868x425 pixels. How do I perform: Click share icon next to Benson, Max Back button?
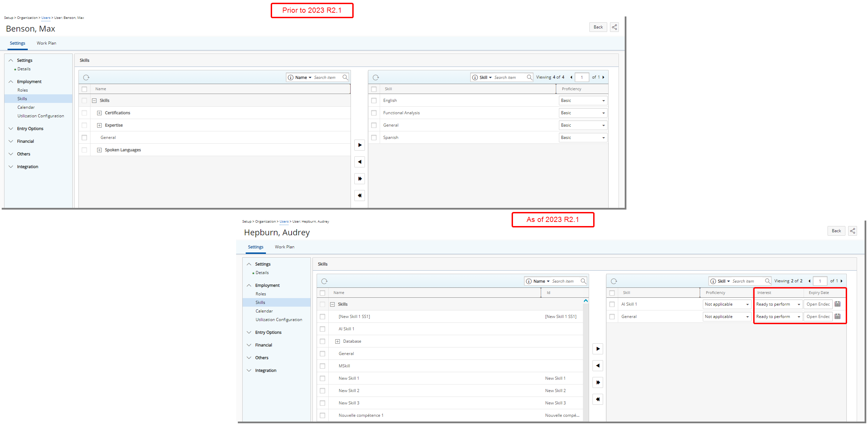tap(614, 27)
